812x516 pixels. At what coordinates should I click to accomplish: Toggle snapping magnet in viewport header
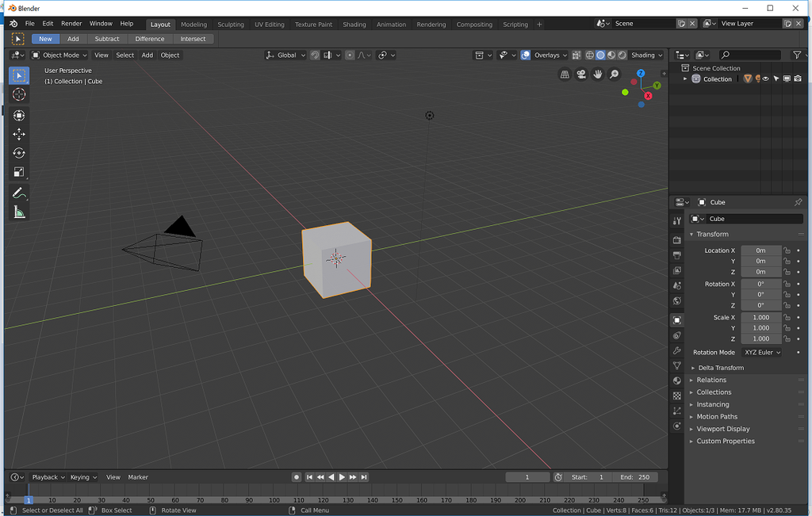[x=315, y=55]
